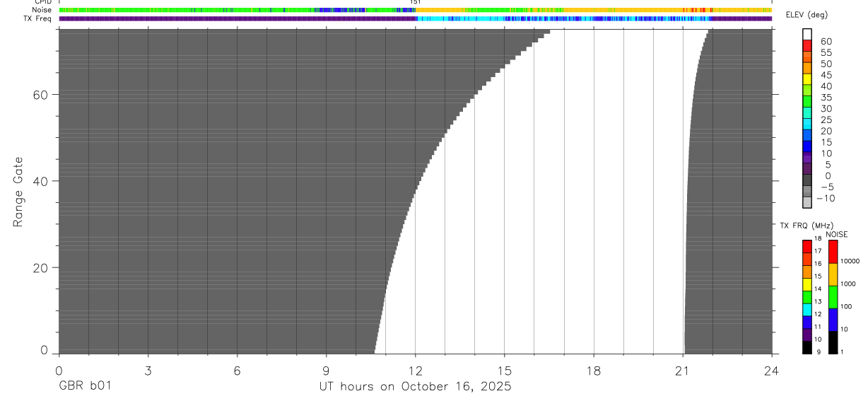Click the x-axis tick label '24'
This screenshot has width=868, height=401.
772,370
